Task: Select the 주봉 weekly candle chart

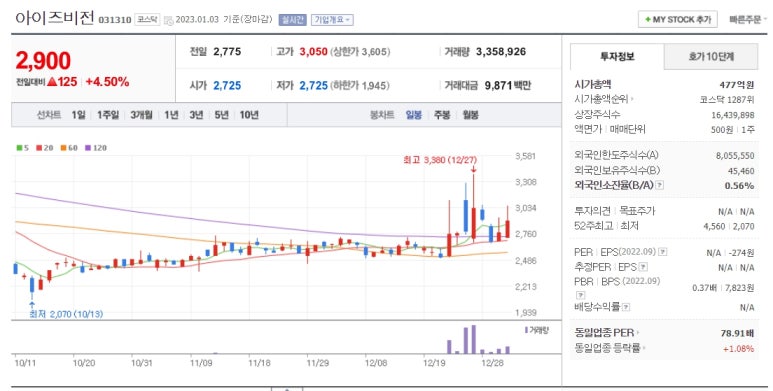Action: coord(442,115)
